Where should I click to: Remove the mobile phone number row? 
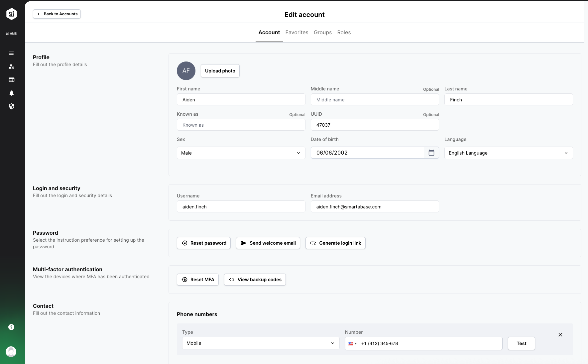click(x=560, y=335)
